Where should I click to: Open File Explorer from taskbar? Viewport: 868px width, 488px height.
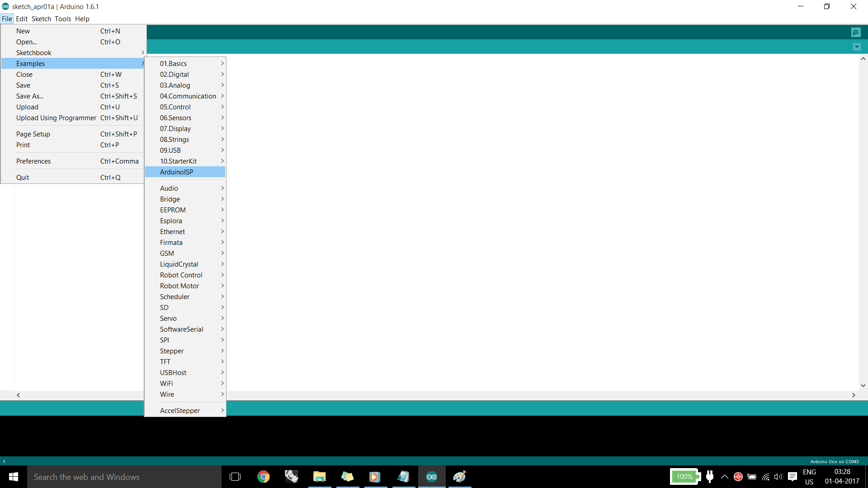(320, 477)
